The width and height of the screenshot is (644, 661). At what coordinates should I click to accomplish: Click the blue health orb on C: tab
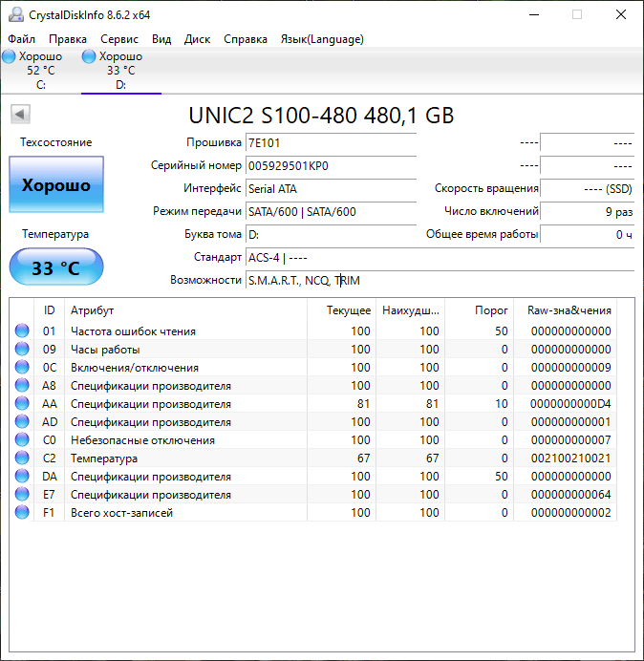tap(9, 56)
